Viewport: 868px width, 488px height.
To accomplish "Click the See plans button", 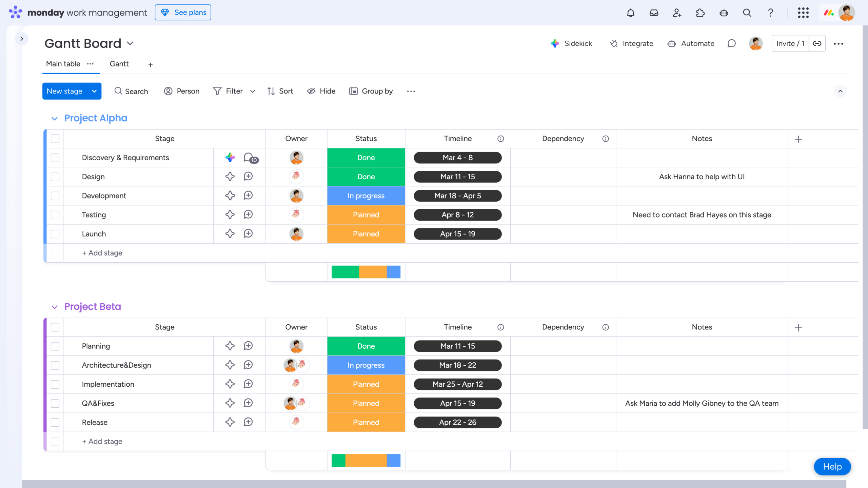I will coord(183,12).
